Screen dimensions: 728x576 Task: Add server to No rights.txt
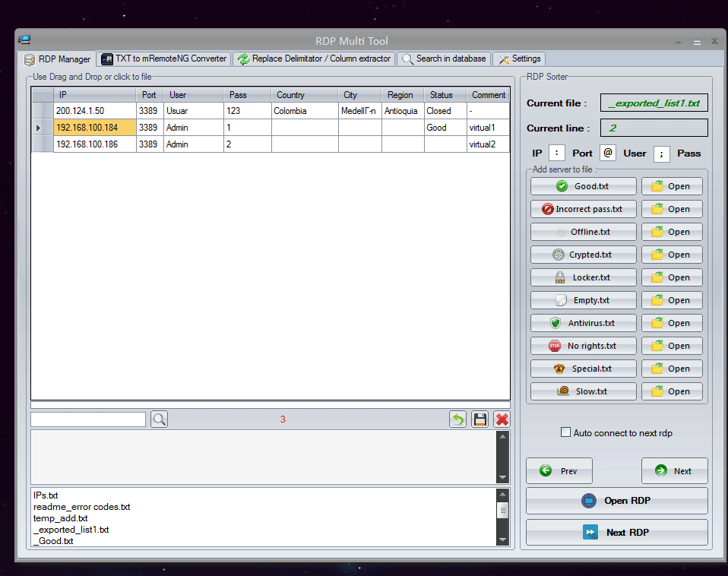pyautogui.click(x=584, y=346)
